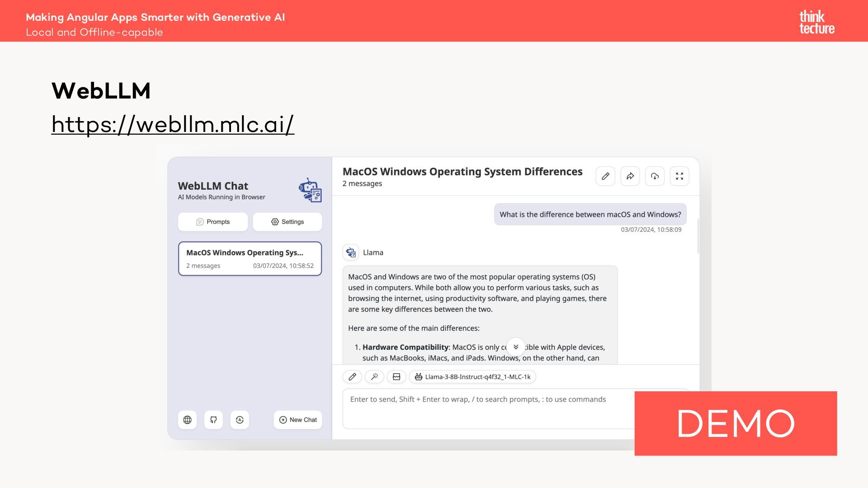Click the WebLLM robot logo icon
The height and width of the screenshot is (488, 868).
click(x=310, y=190)
